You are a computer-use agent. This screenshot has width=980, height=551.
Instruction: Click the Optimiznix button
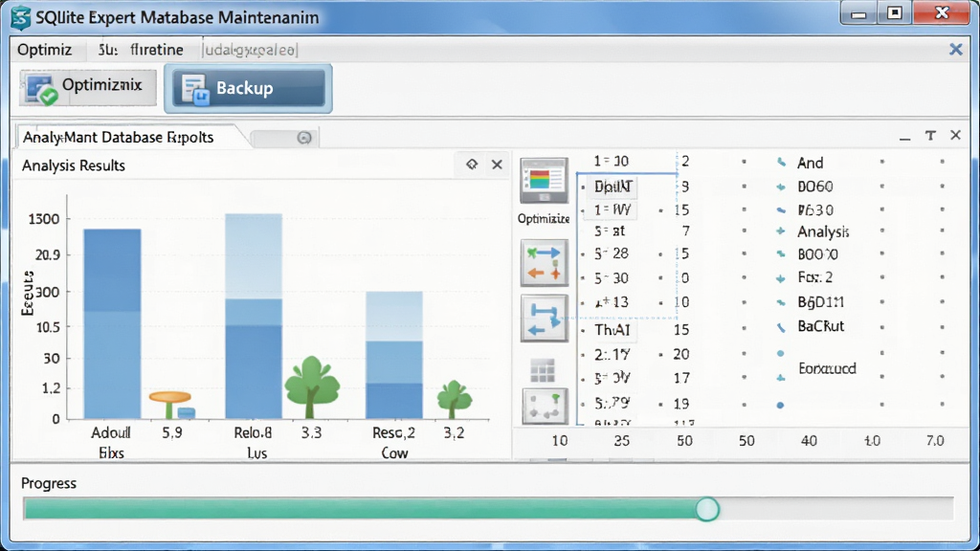88,87
